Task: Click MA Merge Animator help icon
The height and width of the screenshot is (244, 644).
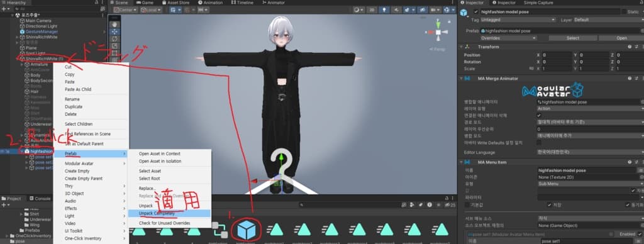Action: point(629,78)
